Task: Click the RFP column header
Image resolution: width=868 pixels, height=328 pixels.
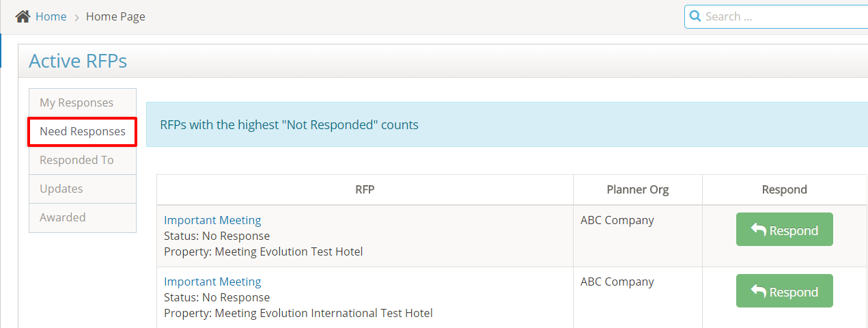Action: (365, 189)
